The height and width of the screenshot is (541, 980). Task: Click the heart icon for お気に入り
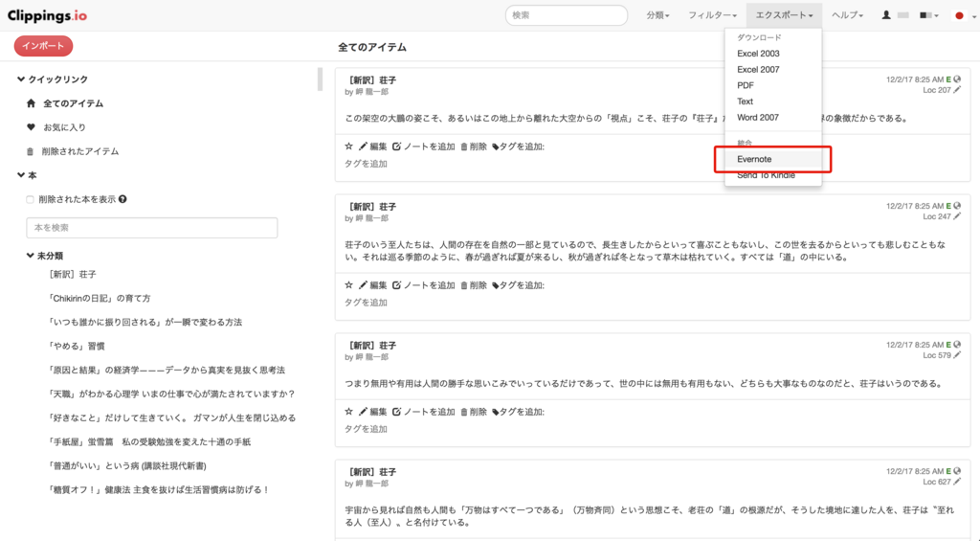click(x=31, y=127)
